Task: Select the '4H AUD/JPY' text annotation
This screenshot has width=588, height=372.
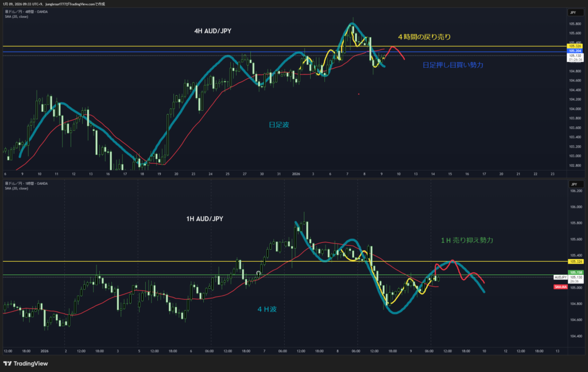Action: coord(213,30)
